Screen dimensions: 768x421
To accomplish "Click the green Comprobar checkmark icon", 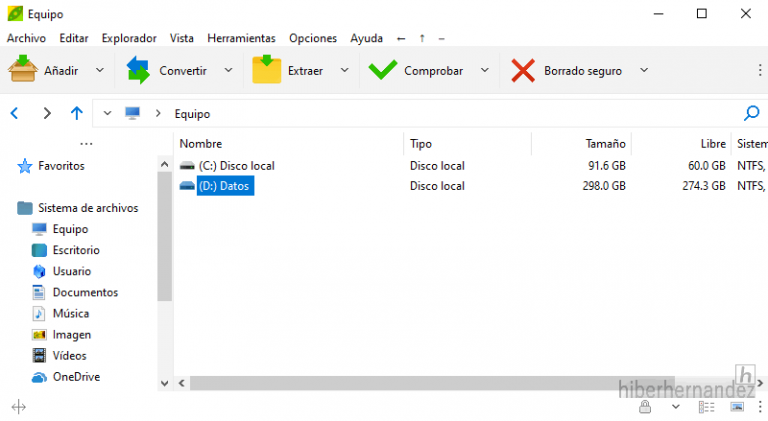I will click(x=382, y=70).
